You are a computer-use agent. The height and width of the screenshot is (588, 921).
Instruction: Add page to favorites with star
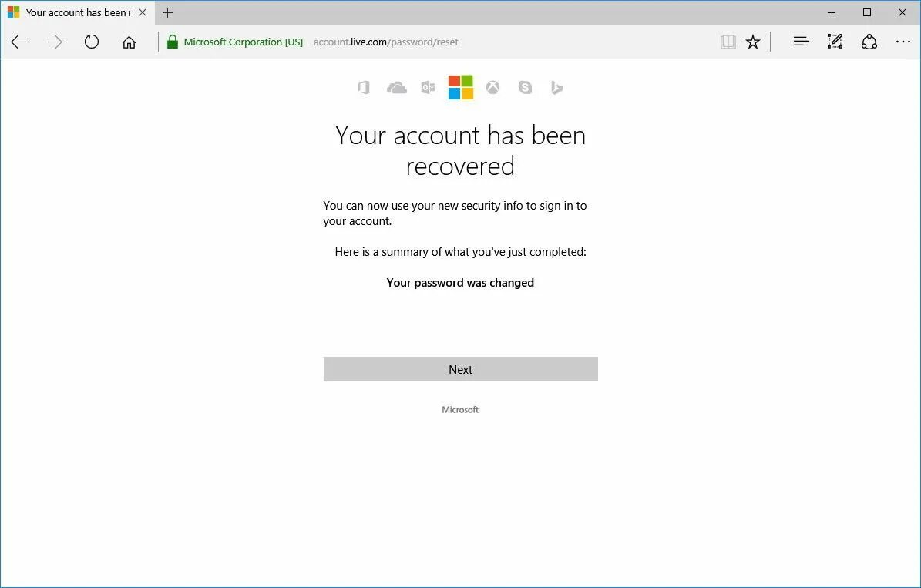[x=753, y=42]
